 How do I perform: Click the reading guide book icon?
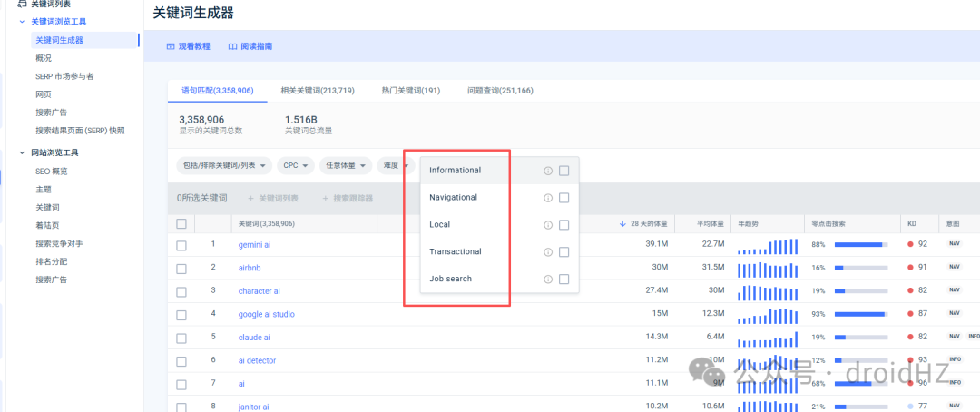[x=232, y=46]
